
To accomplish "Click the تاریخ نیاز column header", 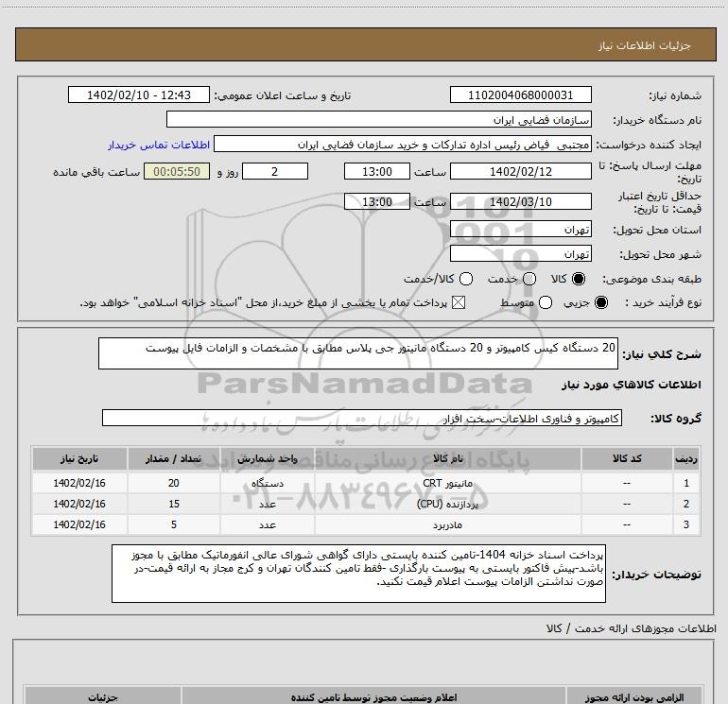I will [x=79, y=458].
